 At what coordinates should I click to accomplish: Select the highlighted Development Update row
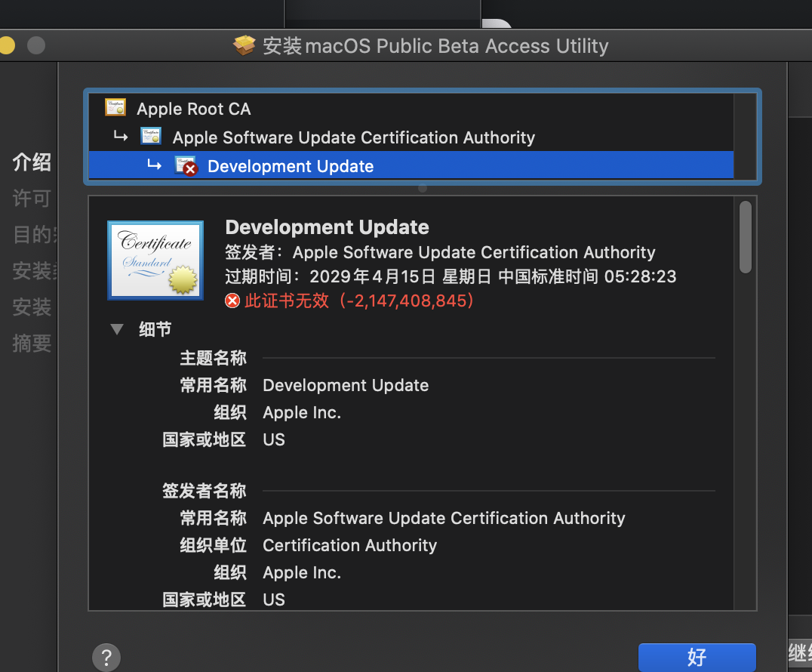tap(291, 166)
